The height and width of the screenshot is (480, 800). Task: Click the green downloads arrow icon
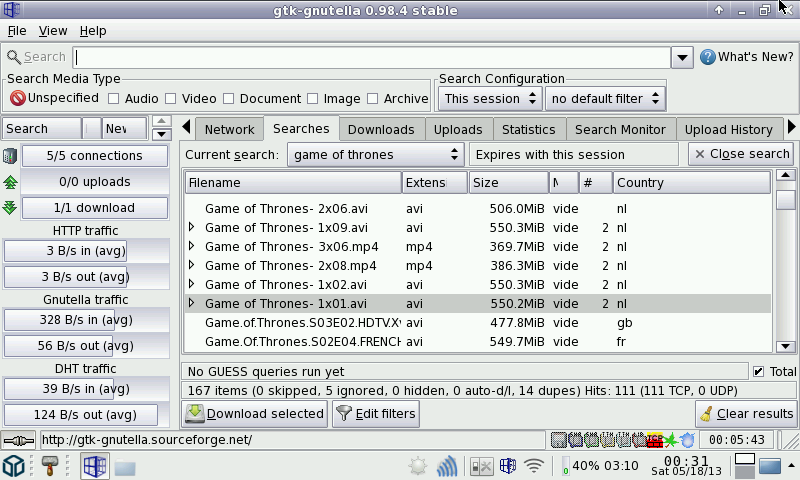[x=10, y=208]
